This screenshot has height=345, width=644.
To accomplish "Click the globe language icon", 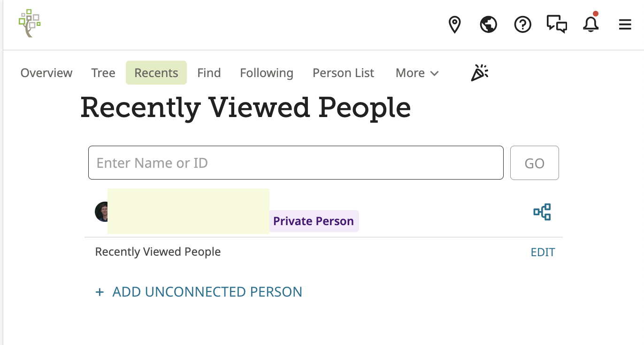I will 488,24.
